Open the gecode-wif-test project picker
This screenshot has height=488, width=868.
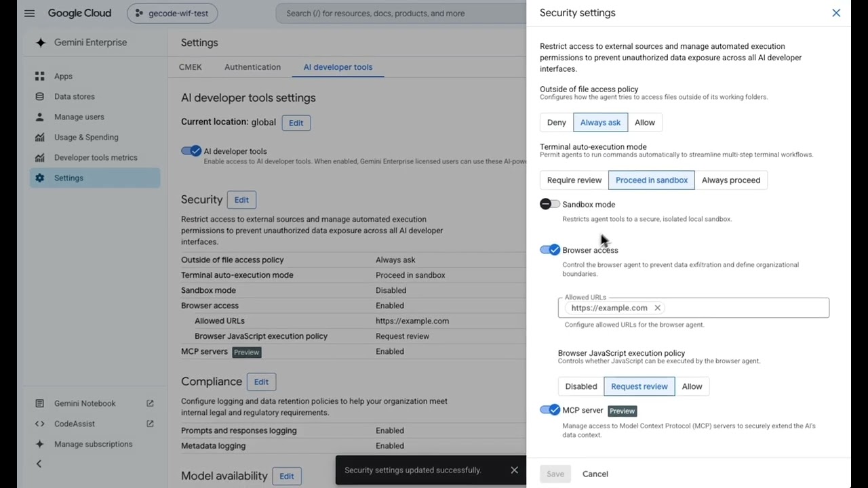point(172,14)
